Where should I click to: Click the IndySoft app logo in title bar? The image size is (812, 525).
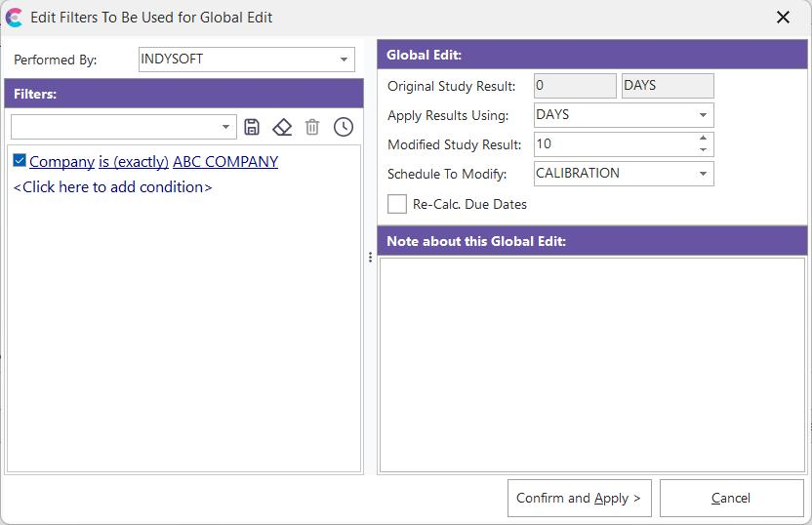(x=15, y=18)
